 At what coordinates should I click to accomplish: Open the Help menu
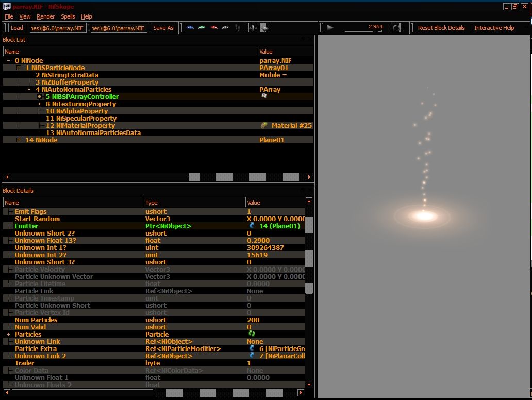(86, 16)
